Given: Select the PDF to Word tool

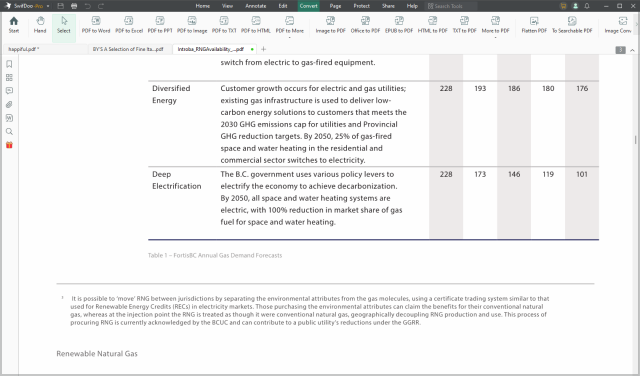Looking at the screenshot, I should point(96,24).
